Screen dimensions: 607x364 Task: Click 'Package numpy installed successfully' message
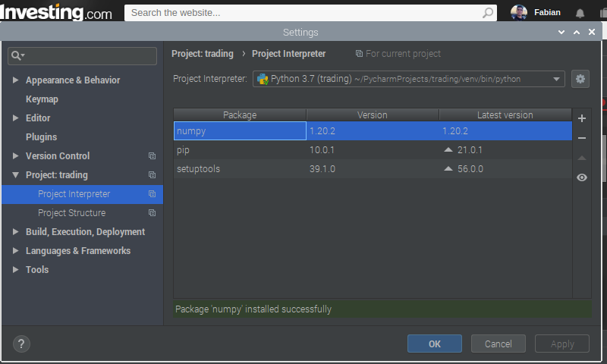253,309
